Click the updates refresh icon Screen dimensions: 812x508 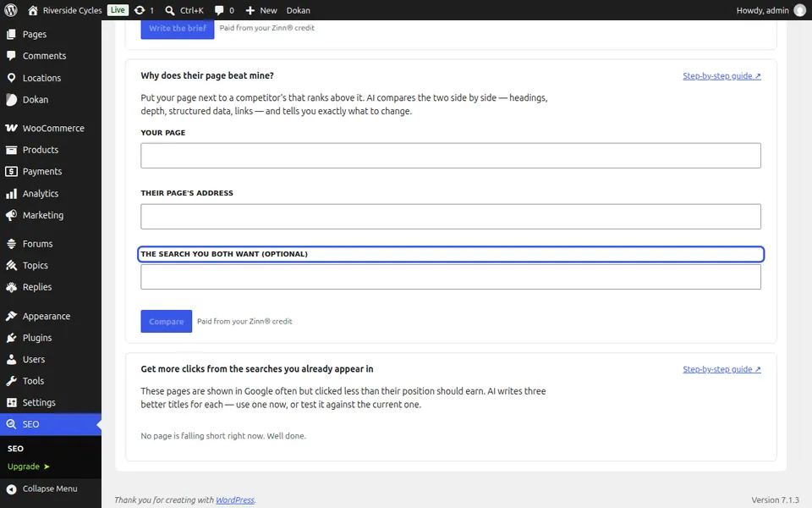click(140, 10)
